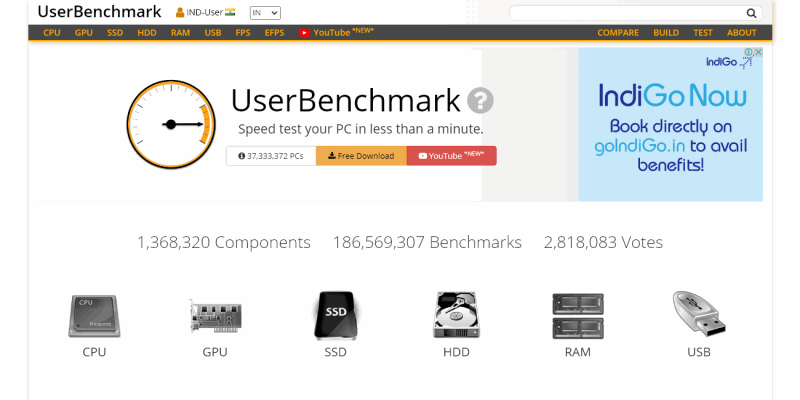
Task: Go to ABOUT page
Action: click(x=741, y=33)
